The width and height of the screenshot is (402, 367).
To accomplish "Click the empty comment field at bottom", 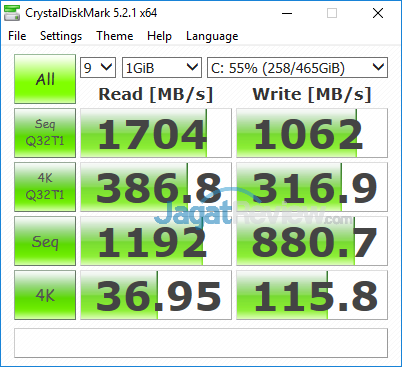I will click(201, 343).
